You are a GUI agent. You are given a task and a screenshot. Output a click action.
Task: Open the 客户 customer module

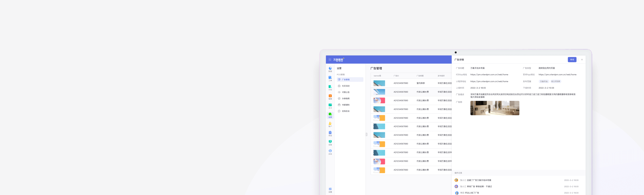pos(330,124)
